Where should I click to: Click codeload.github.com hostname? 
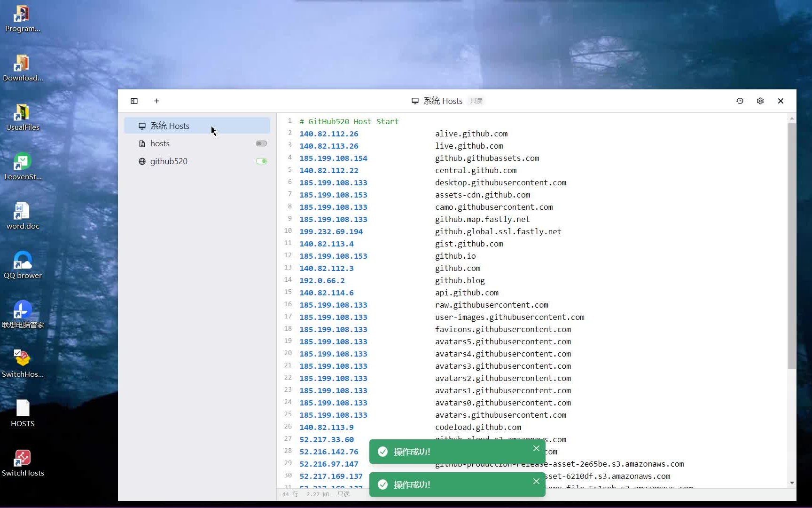pos(478,427)
